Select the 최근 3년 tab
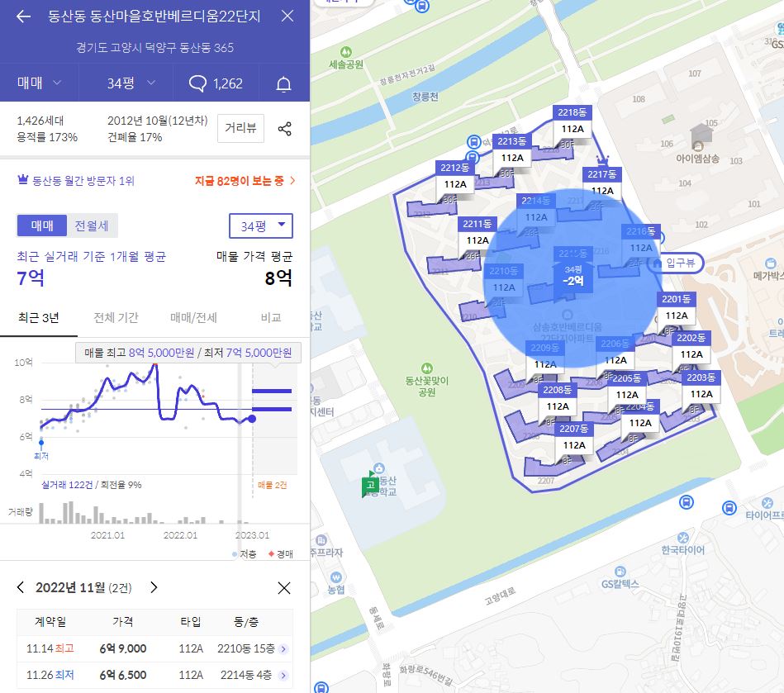This screenshot has width=784, height=693. [39, 317]
